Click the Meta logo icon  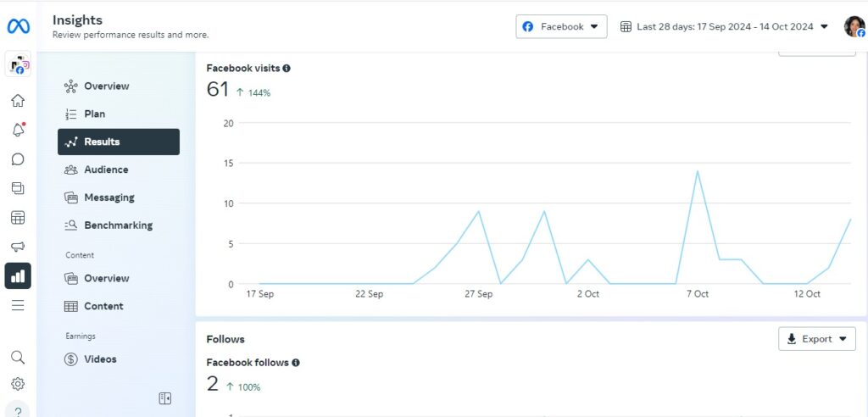tap(18, 26)
